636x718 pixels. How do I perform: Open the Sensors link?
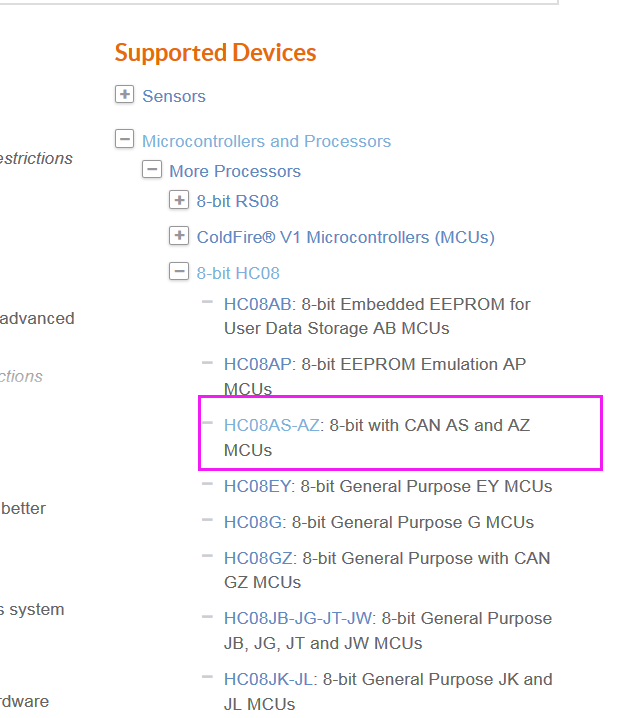pyautogui.click(x=174, y=96)
